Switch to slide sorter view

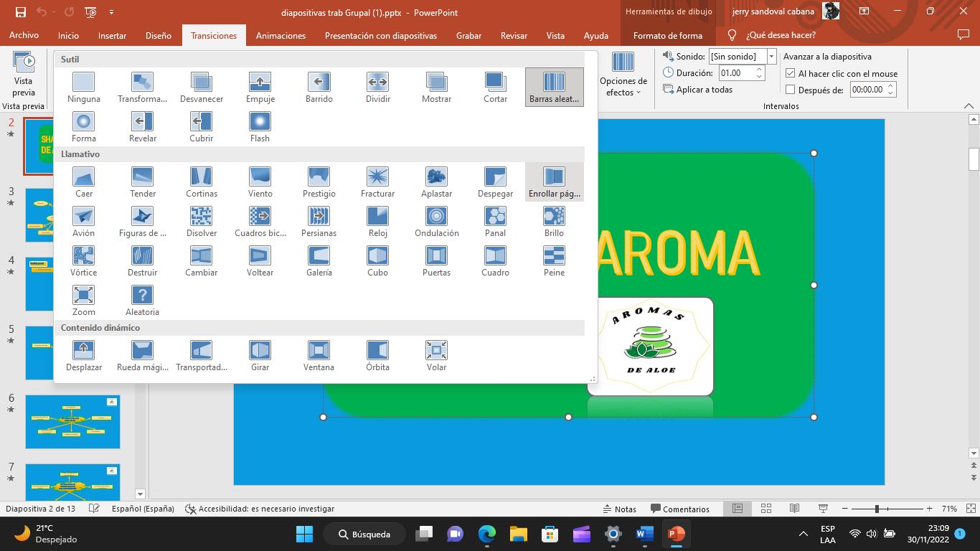click(x=765, y=509)
